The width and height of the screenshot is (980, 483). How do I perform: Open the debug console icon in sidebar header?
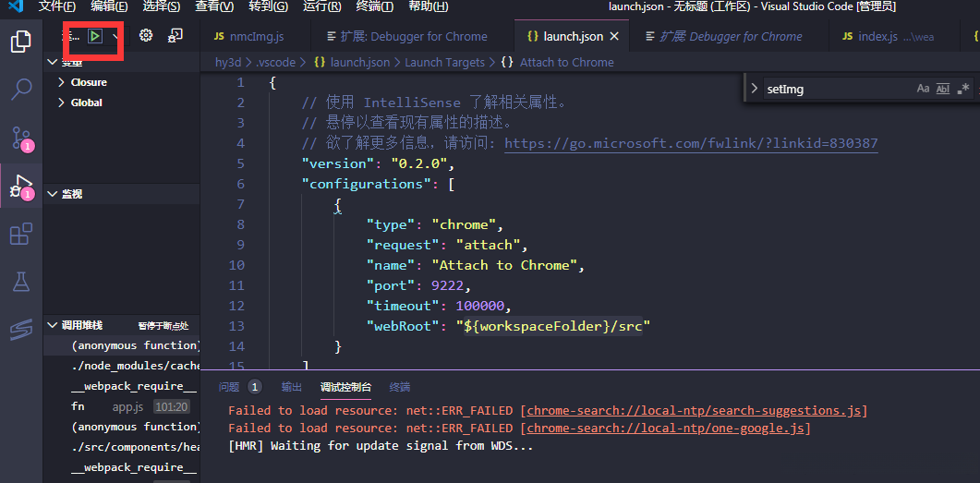click(175, 36)
